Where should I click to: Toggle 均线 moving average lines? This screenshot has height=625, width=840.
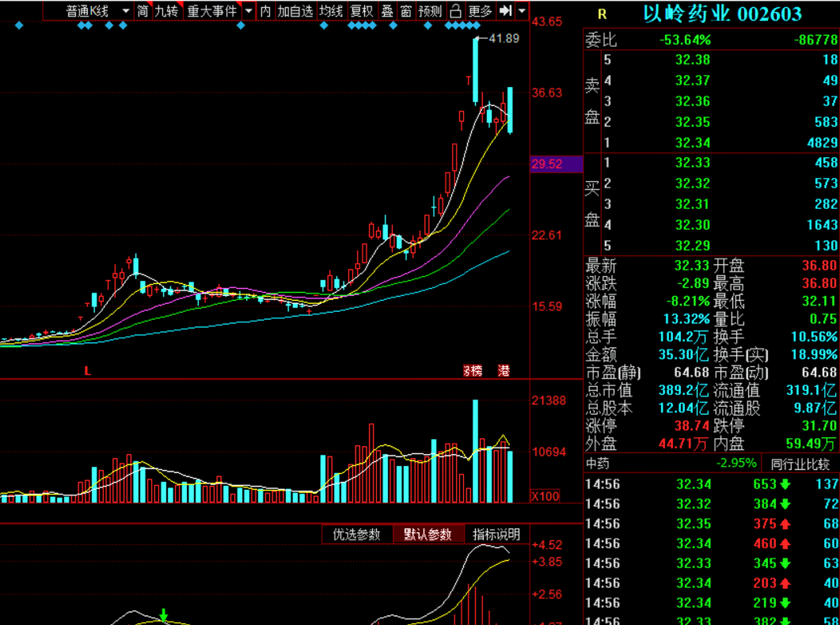[x=330, y=11]
